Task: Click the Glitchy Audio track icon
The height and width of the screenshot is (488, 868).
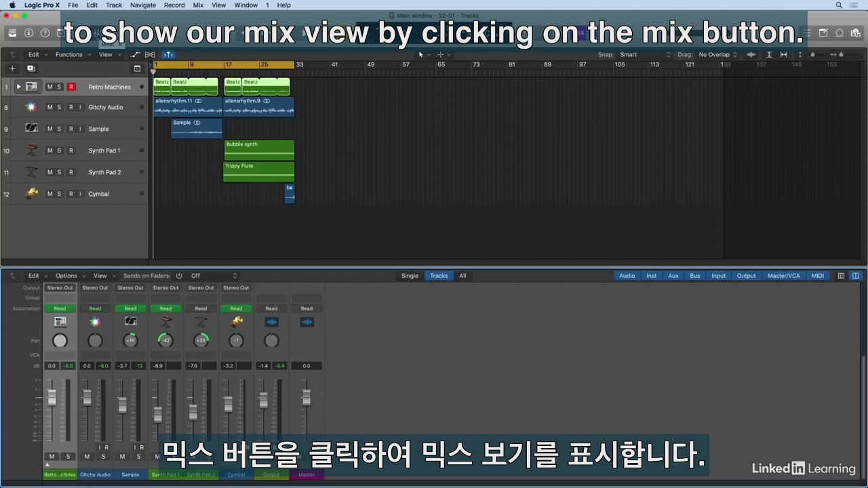Action: click(31, 107)
